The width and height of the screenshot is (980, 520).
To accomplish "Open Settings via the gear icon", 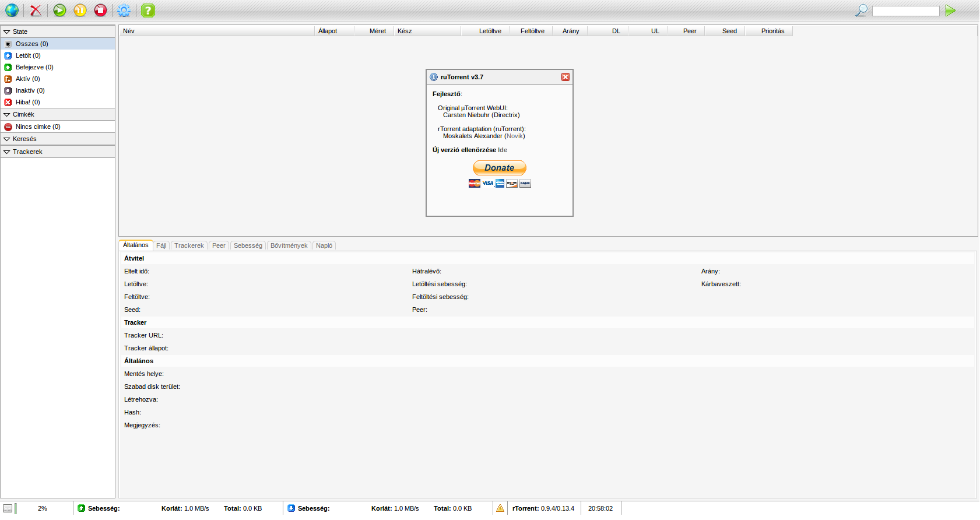I will (x=124, y=10).
